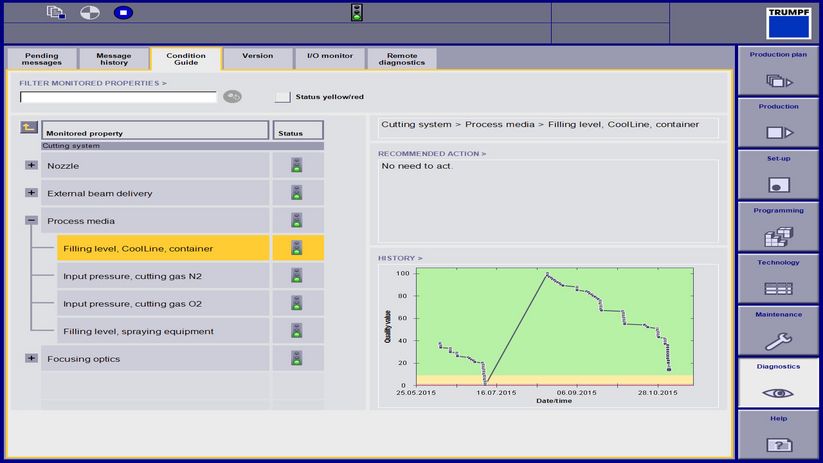The width and height of the screenshot is (823, 463).
Task: Click the filter monitored properties text field
Action: (118, 97)
